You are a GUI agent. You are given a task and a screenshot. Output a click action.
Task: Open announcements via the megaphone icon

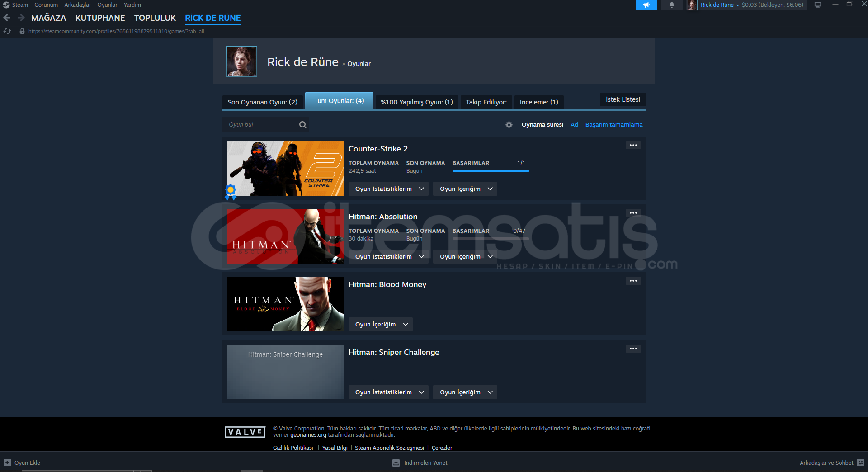646,5
